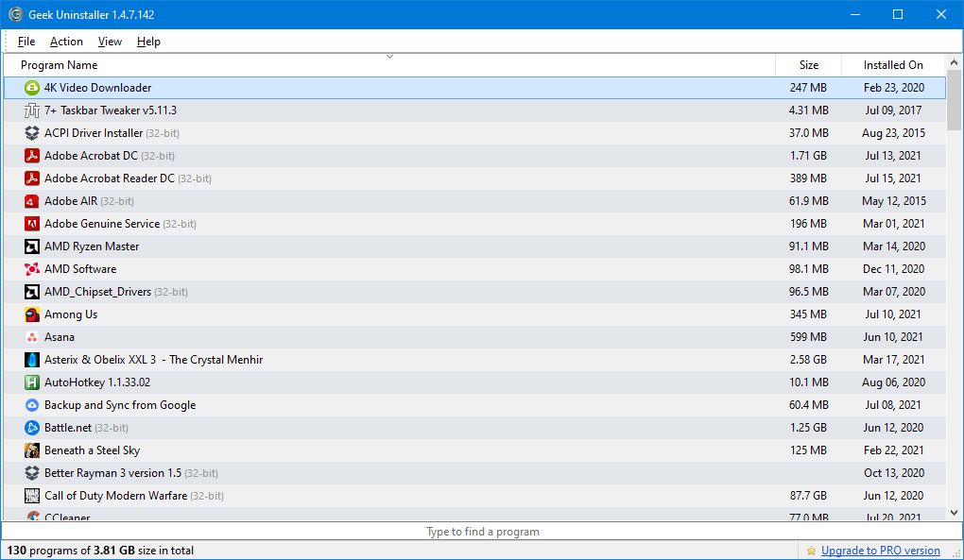
Task: Click the ACPI Driver Installer icon
Action: tap(32, 133)
